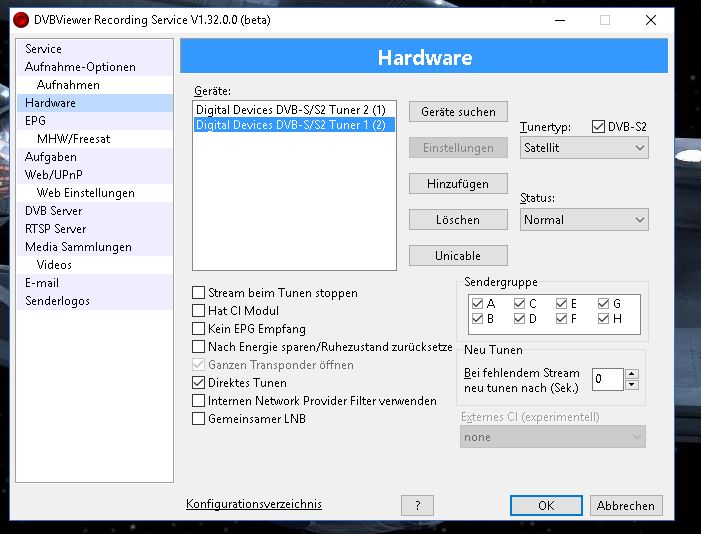Click the Einstellungen button
The width and height of the screenshot is (701, 534).
458,148
